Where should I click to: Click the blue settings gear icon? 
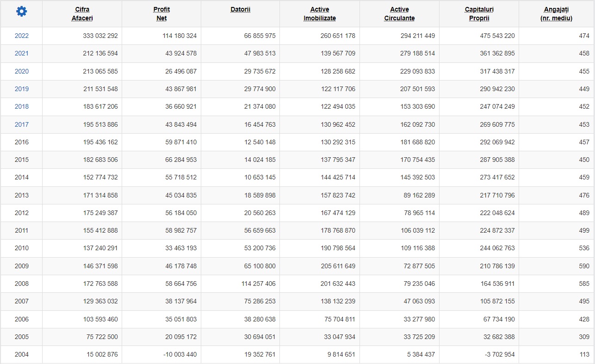coord(21,12)
